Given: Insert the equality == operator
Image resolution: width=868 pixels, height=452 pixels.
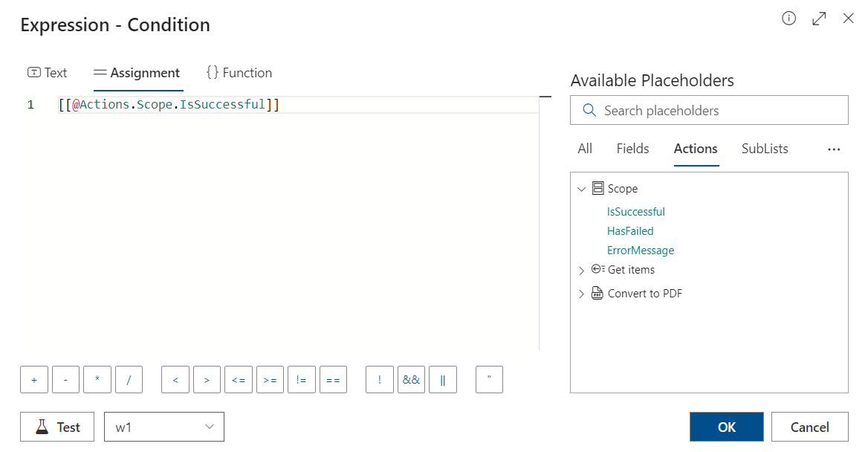Looking at the screenshot, I should (x=333, y=379).
